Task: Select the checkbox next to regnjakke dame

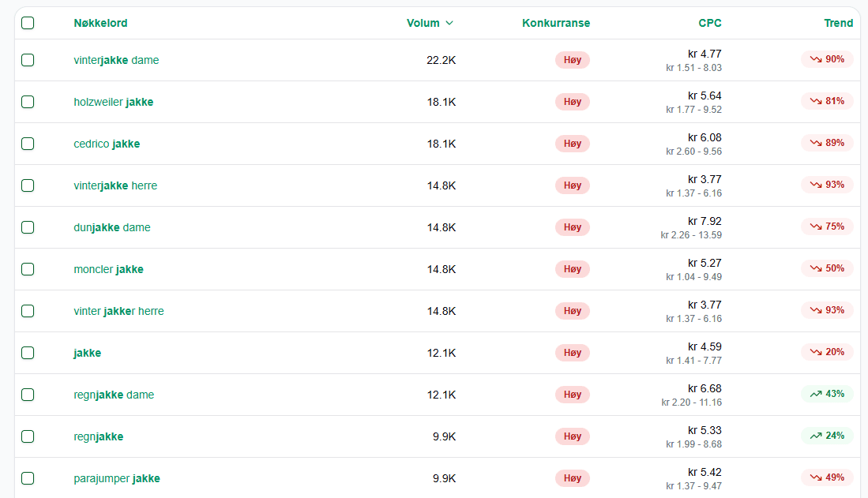Action: (x=28, y=395)
